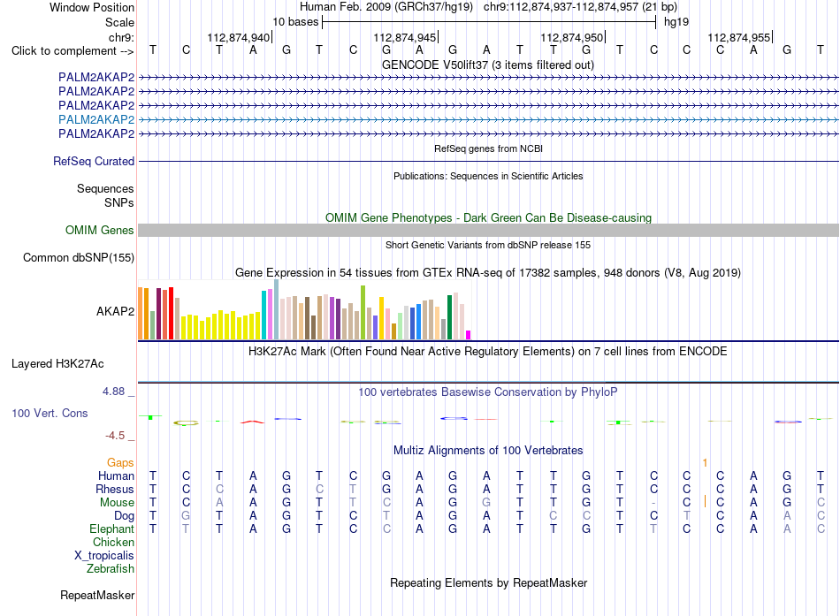Click the Layered H3K27Ac track label
Image resolution: width=840 pixels, height=616 pixels.
pos(57,364)
